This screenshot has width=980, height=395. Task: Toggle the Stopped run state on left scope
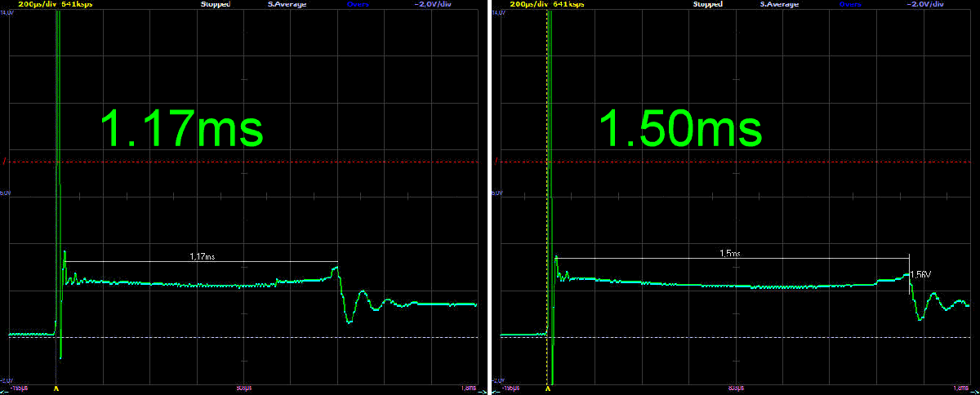point(216,4)
